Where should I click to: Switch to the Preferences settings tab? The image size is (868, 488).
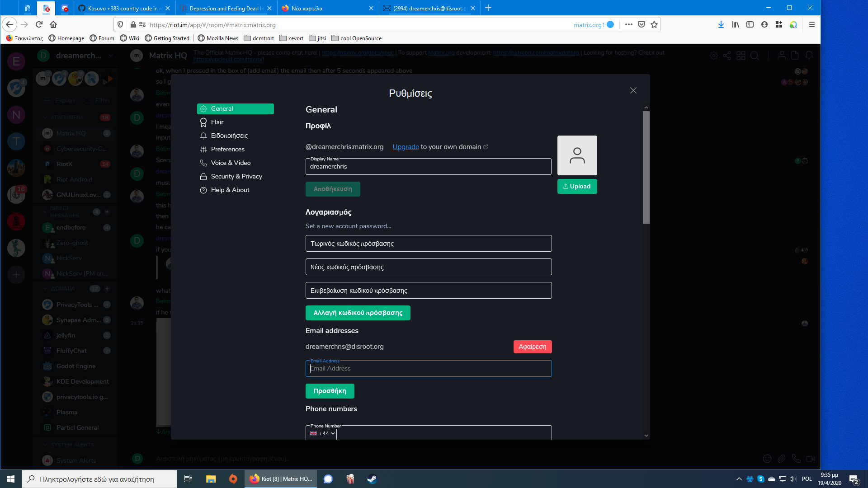(x=227, y=149)
